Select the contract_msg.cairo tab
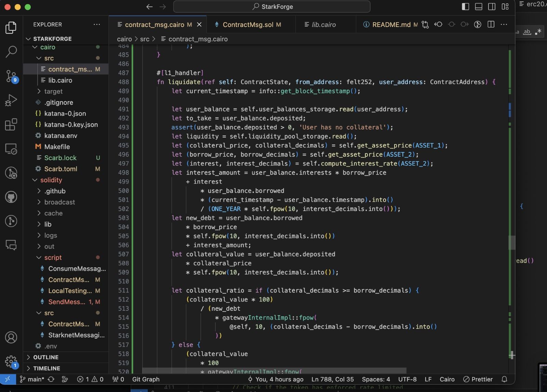The image size is (547, 392). point(158,25)
